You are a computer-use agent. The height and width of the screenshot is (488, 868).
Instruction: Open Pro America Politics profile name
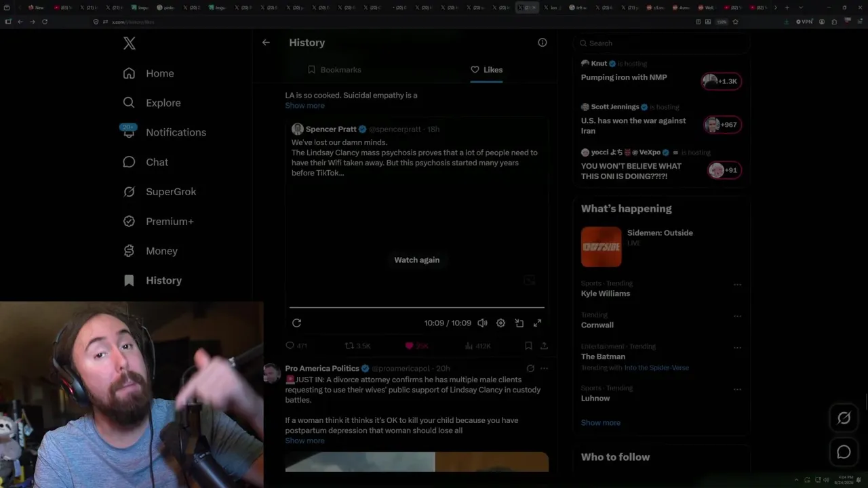point(322,369)
